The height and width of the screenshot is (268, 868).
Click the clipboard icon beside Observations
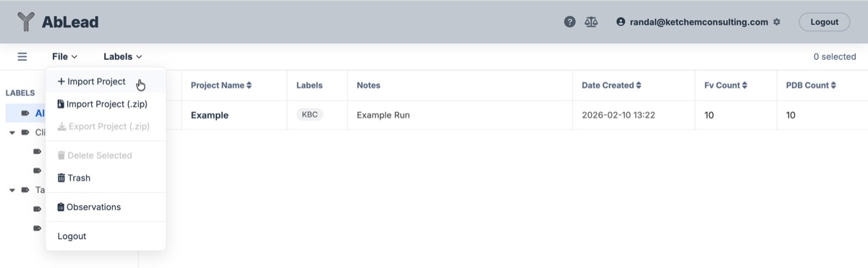[61, 207]
